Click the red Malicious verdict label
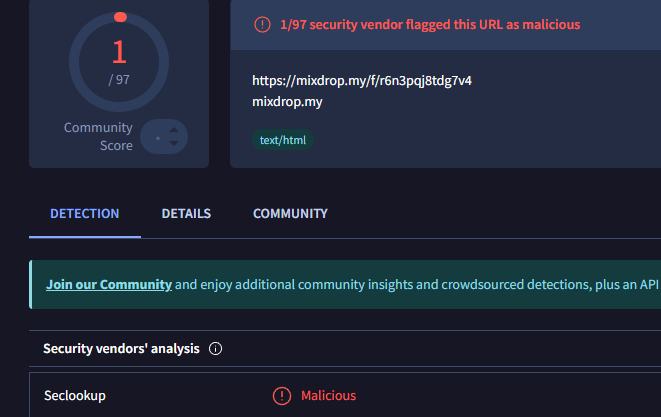The width and height of the screenshot is (661, 417). pos(328,396)
